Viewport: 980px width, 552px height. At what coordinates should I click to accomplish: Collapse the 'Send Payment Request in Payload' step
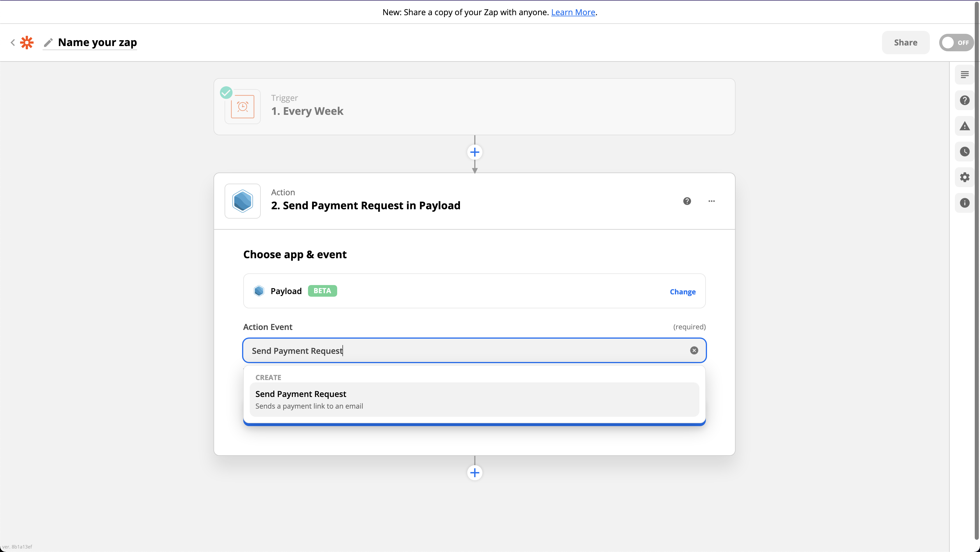(365, 206)
